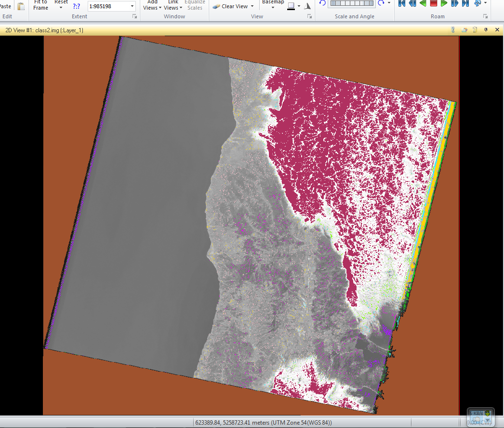Pick the background color swatch

(x=291, y=6)
